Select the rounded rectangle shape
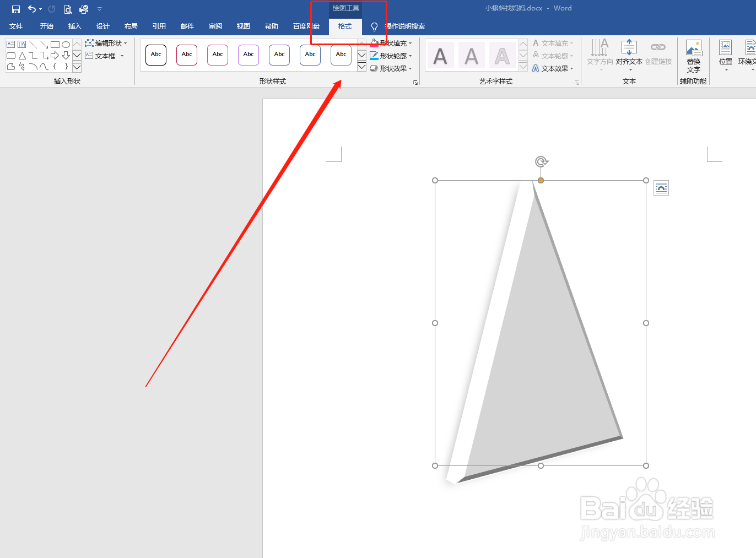Screen dimensions: 756x558 click(x=11, y=56)
